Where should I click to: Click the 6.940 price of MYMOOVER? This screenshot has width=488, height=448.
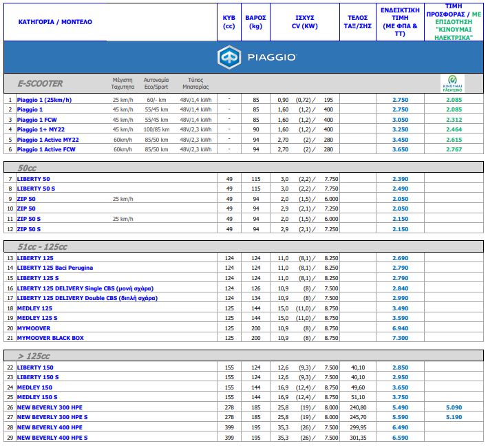point(400,328)
